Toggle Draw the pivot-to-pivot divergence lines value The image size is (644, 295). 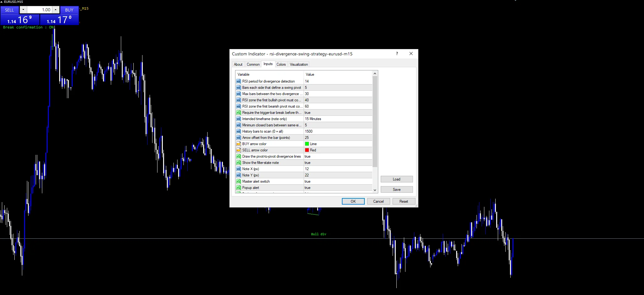pos(338,156)
